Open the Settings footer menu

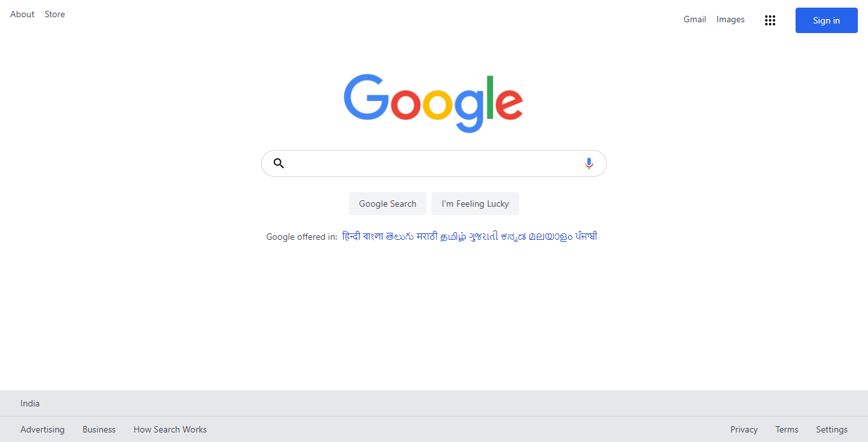pos(832,429)
